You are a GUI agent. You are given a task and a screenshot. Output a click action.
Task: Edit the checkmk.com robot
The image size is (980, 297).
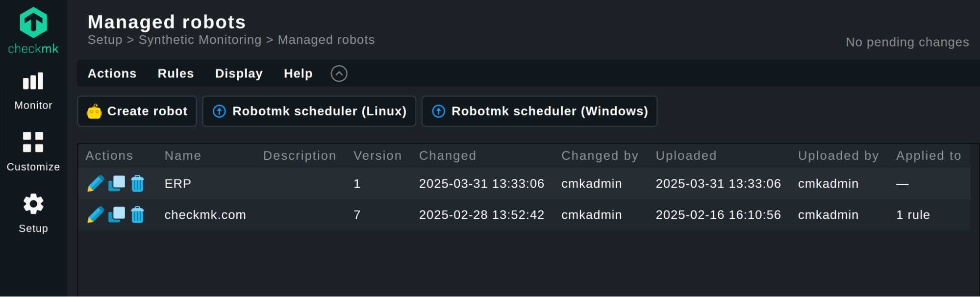(95, 215)
